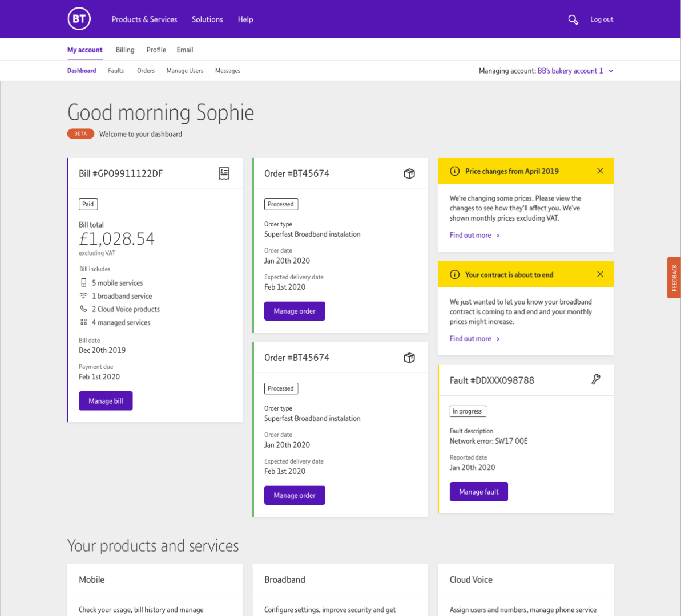Click the arrow next to Price changes Find out more

tap(498, 236)
